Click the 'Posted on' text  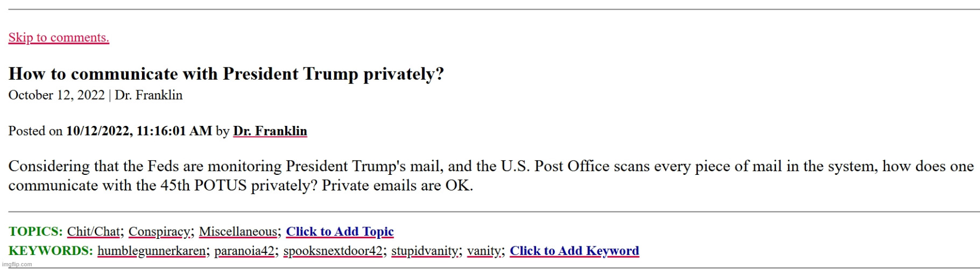point(35,131)
